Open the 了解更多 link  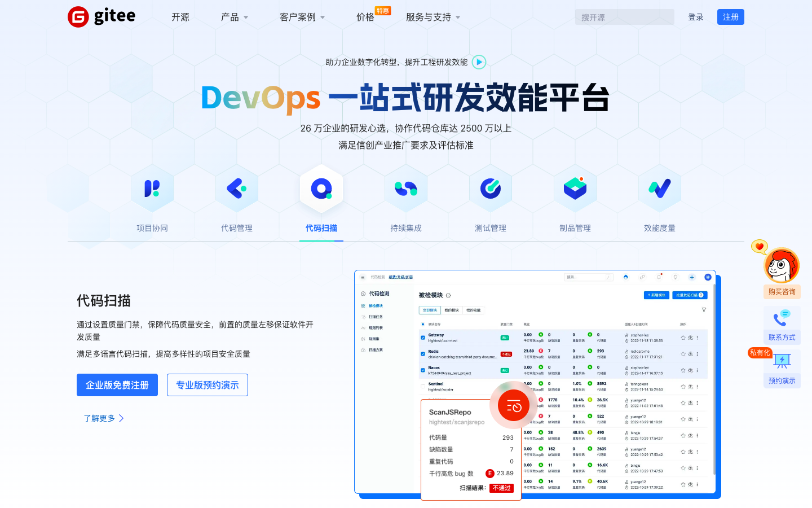(104, 418)
